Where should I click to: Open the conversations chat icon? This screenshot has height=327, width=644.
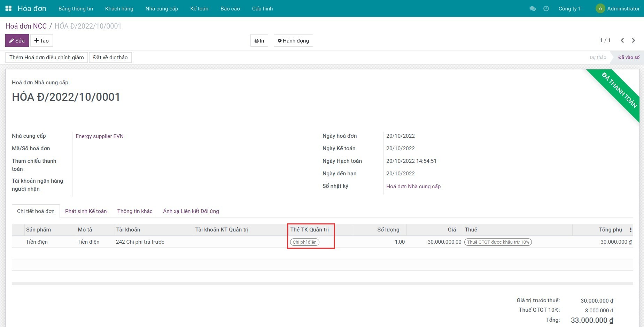[533, 9]
